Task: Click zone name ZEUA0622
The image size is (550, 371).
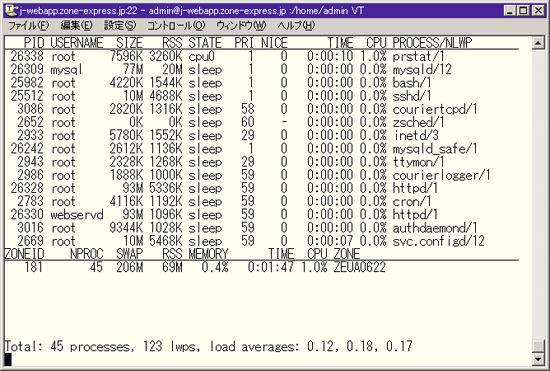Action: point(360,267)
